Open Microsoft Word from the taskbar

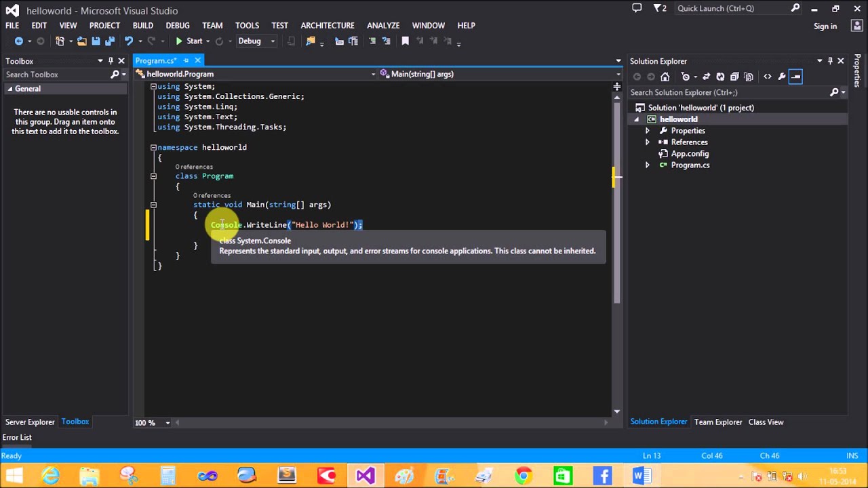[x=641, y=476]
